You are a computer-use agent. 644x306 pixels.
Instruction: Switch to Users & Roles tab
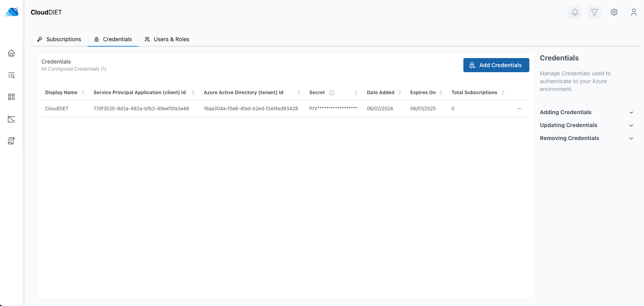point(167,39)
